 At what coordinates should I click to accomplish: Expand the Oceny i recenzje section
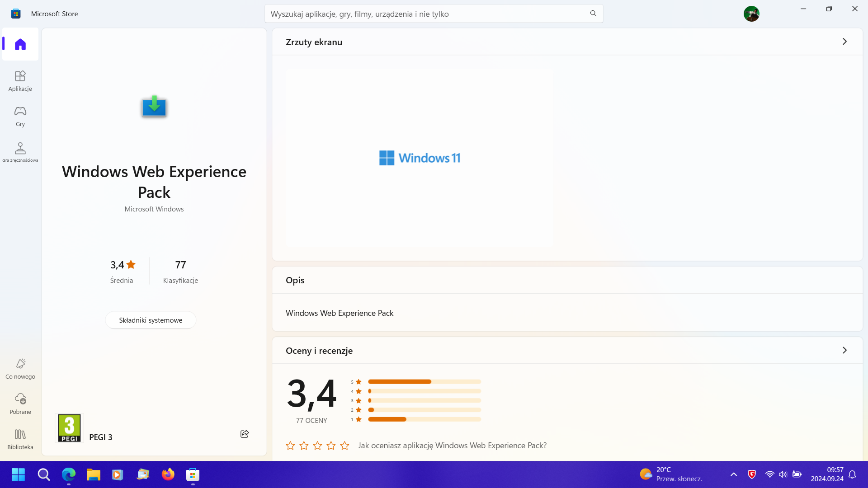click(844, 350)
